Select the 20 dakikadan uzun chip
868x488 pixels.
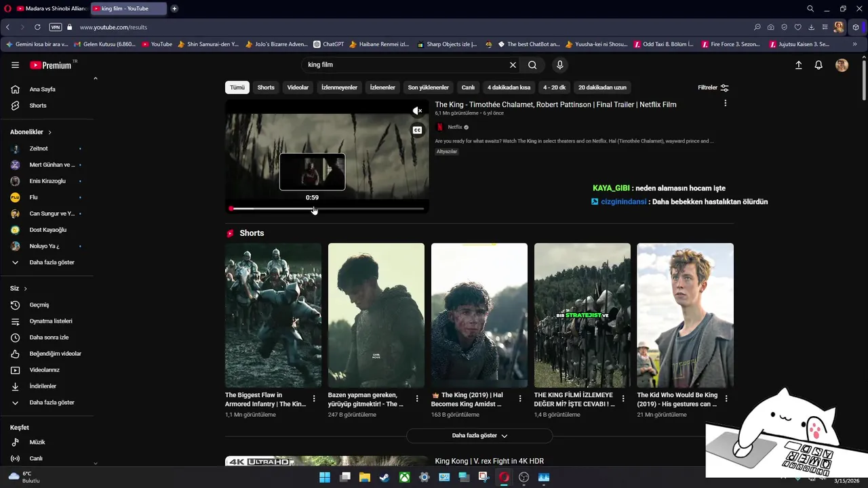tap(602, 87)
